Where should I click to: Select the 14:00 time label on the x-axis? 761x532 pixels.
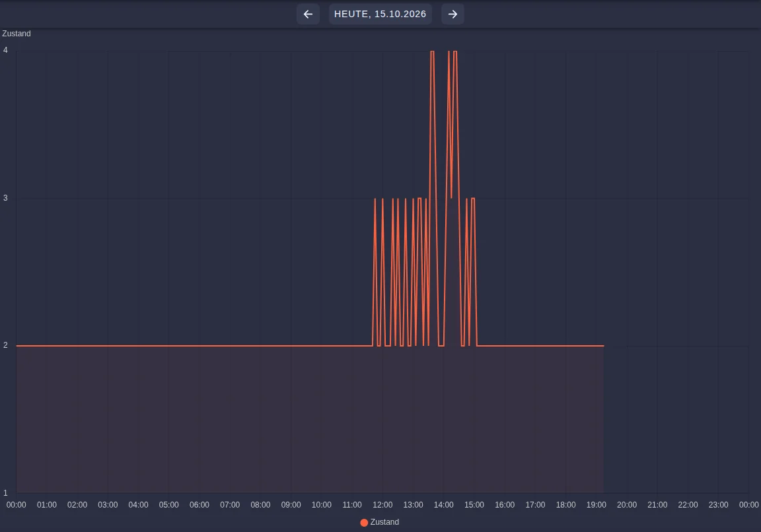point(444,505)
